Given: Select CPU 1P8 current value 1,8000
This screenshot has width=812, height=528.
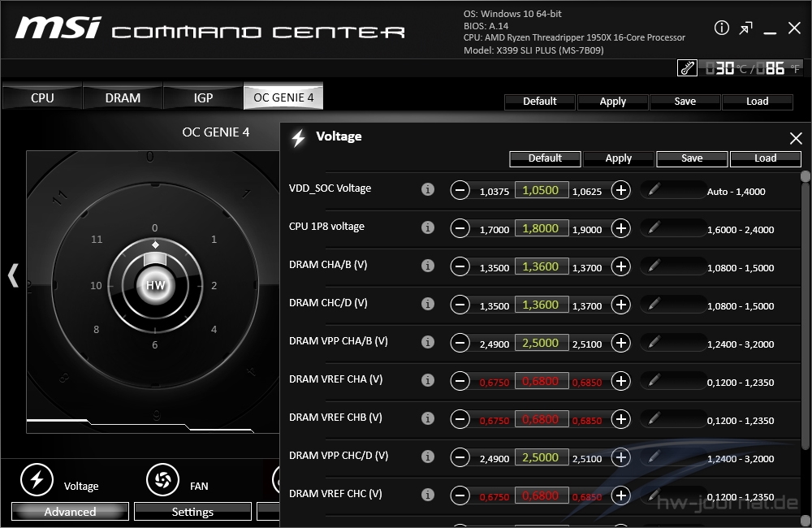Looking at the screenshot, I should (x=542, y=228).
